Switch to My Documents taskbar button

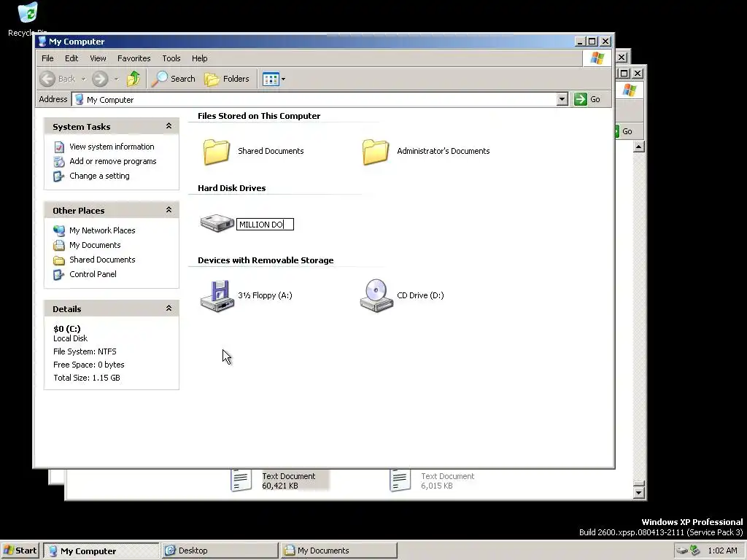click(338, 551)
